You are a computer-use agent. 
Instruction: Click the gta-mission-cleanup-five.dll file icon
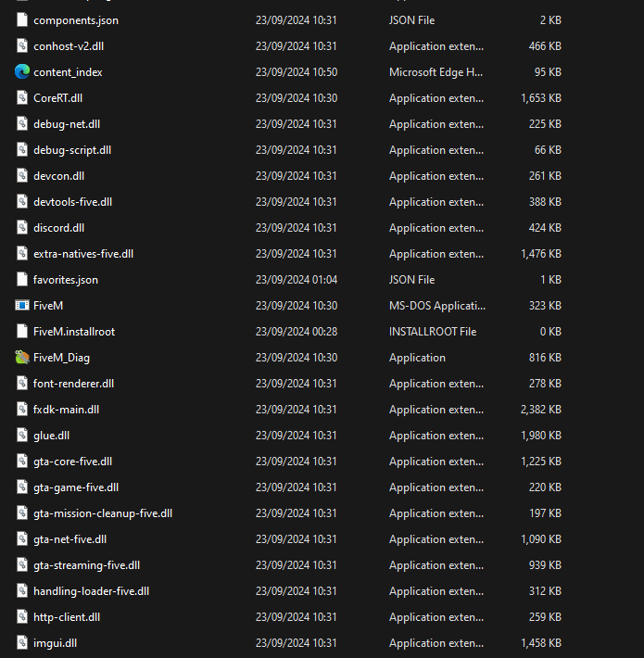(22, 513)
